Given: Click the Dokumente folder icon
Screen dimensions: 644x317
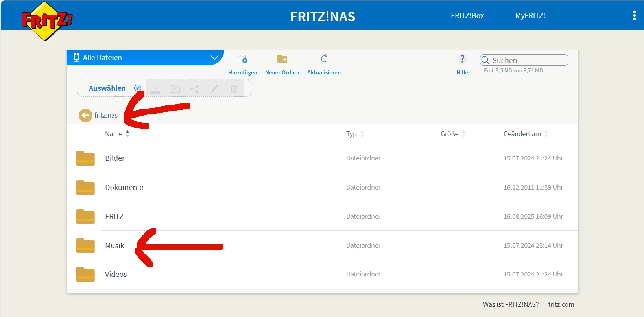Looking at the screenshot, I should (x=85, y=187).
